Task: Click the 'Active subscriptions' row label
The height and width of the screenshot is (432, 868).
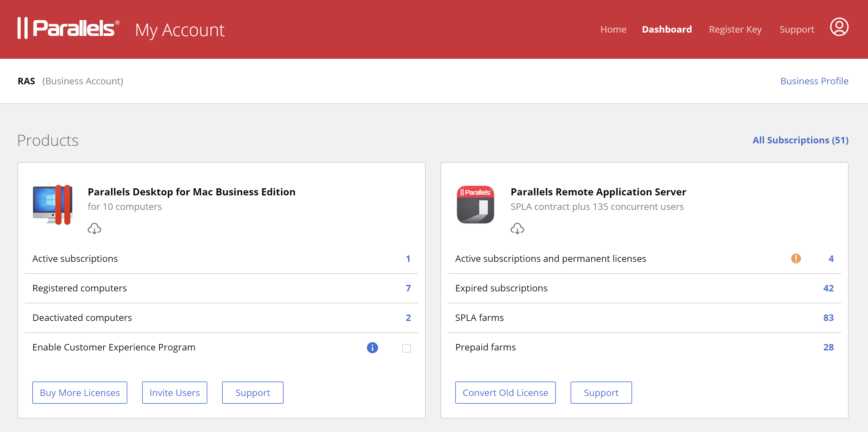Action: click(x=75, y=258)
